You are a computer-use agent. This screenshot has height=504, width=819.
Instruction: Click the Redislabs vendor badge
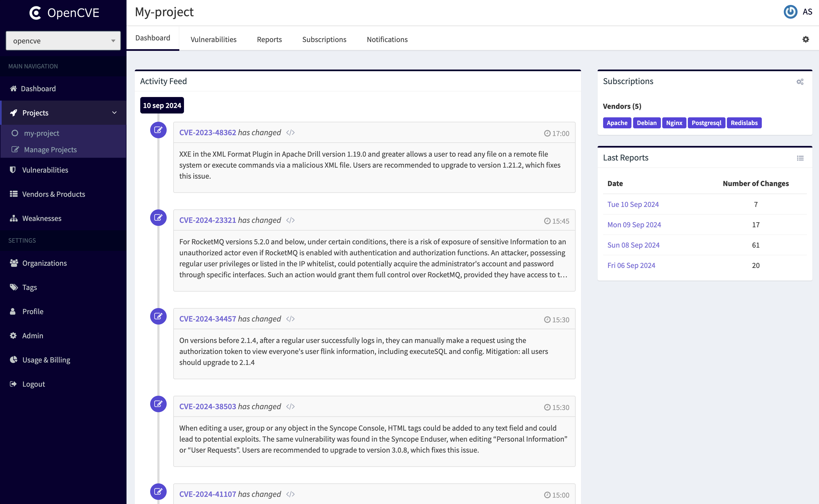tap(744, 123)
